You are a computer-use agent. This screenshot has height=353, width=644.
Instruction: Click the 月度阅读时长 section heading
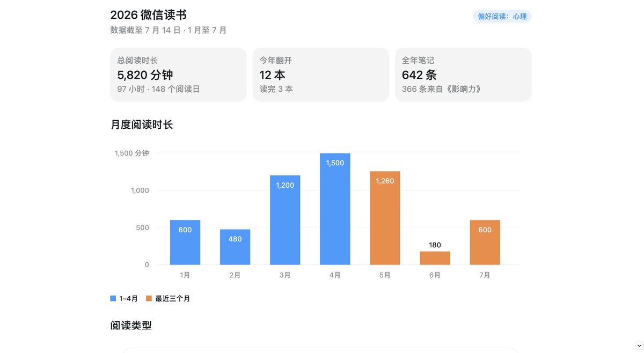click(x=142, y=124)
